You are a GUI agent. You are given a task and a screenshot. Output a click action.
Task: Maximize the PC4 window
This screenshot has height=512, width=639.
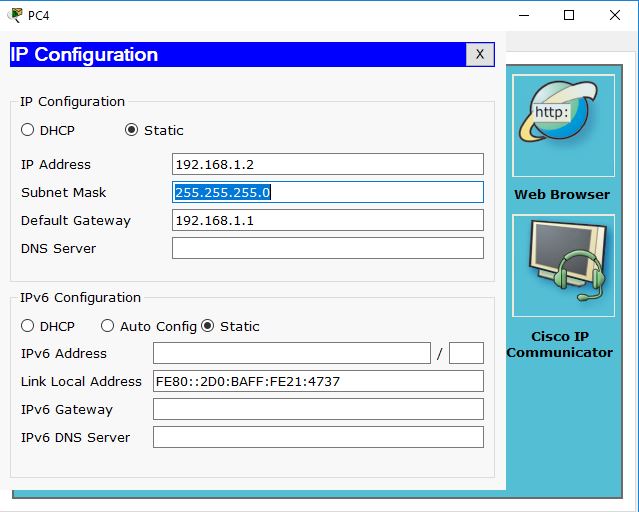pos(569,15)
